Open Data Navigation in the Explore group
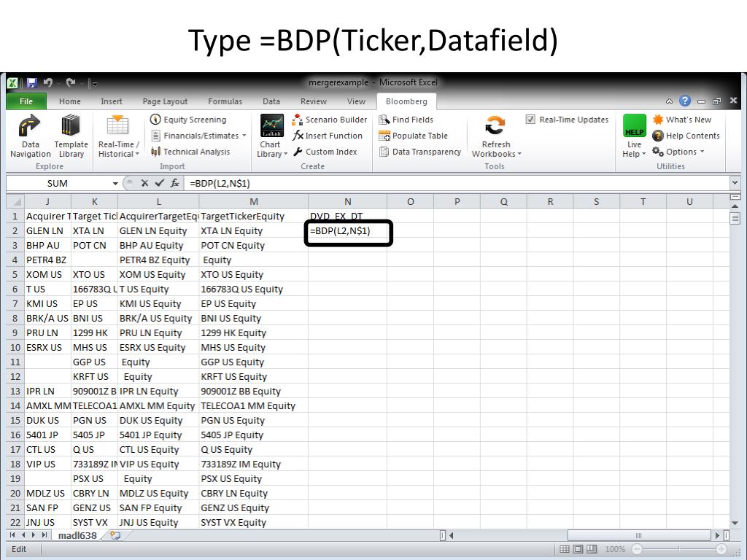The image size is (747, 560). (x=30, y=136)
